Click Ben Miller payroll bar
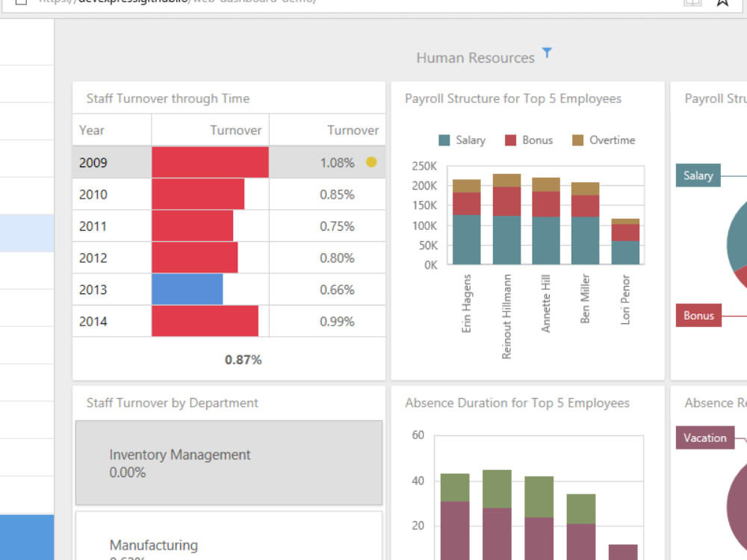The width and height of the screenshot is (747, 560). point(585,223)
